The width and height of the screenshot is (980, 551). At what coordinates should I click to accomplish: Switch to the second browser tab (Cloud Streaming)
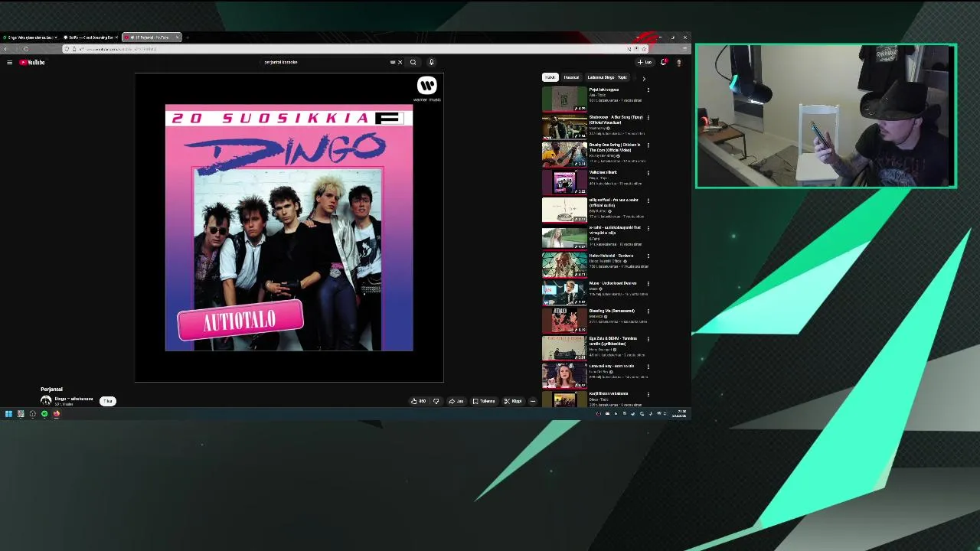click(x=90, y=37)
